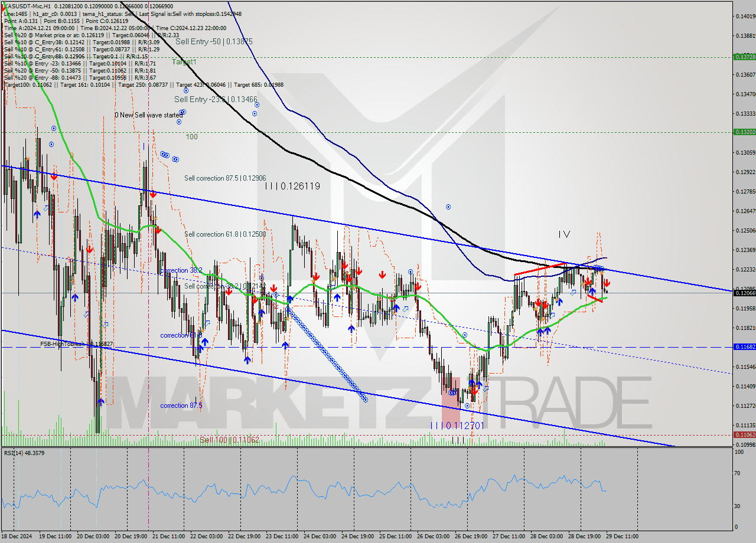This screenshot has height=543, width=756.
Task: Click the blue 'correction 38.2' label
Action: pos(181,270)
